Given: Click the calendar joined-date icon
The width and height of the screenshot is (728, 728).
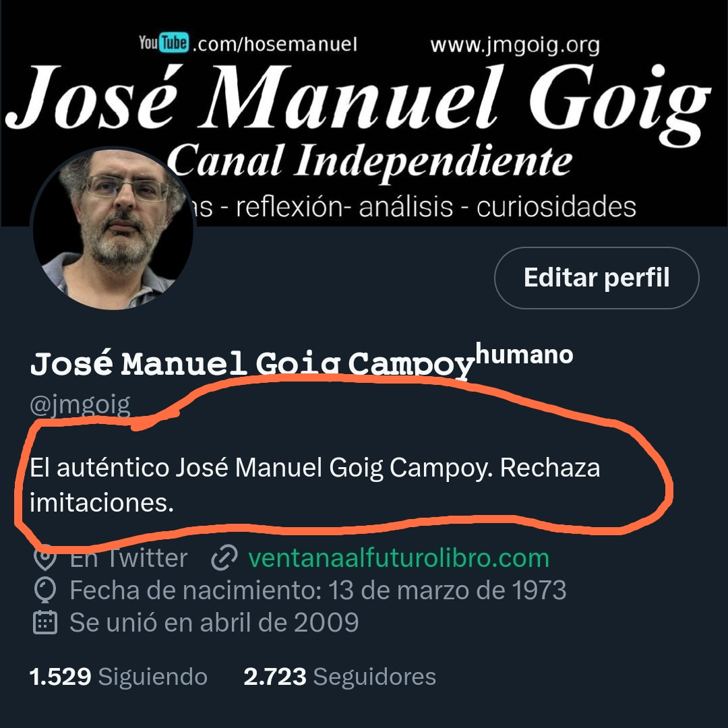Looking at the screenshot, I should coord(45,622).
